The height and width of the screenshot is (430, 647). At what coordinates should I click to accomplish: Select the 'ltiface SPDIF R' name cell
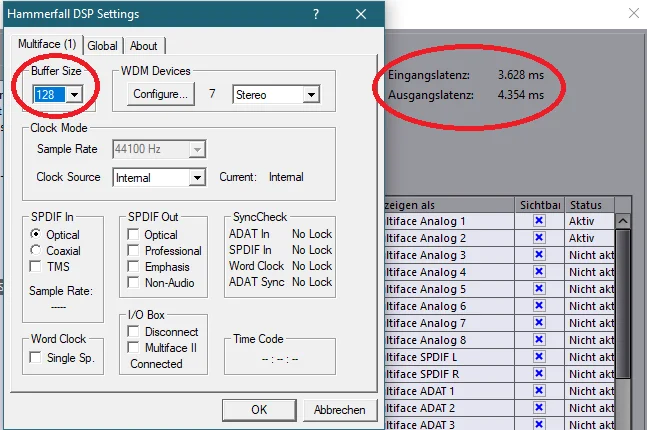coord(449,374)
